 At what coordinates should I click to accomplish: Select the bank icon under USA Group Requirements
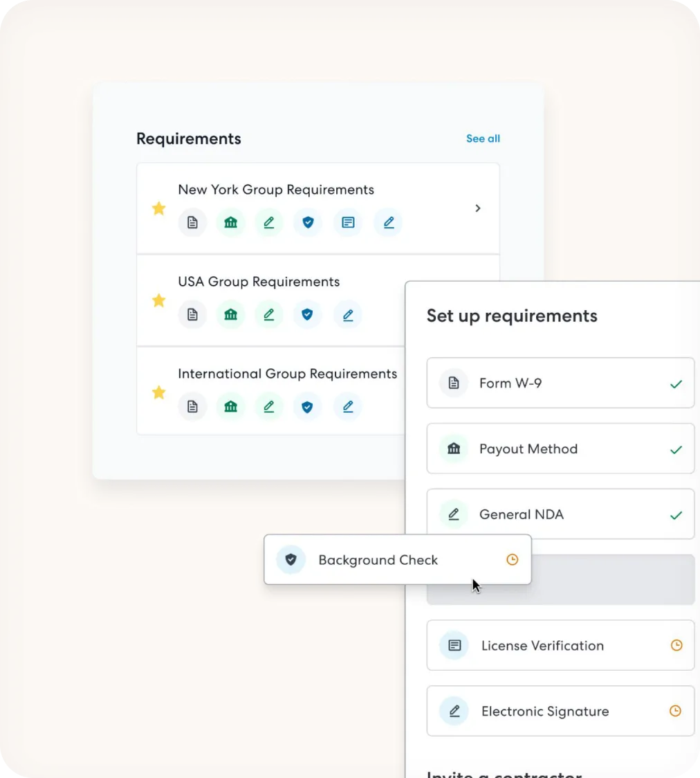(x=230, y=314)
